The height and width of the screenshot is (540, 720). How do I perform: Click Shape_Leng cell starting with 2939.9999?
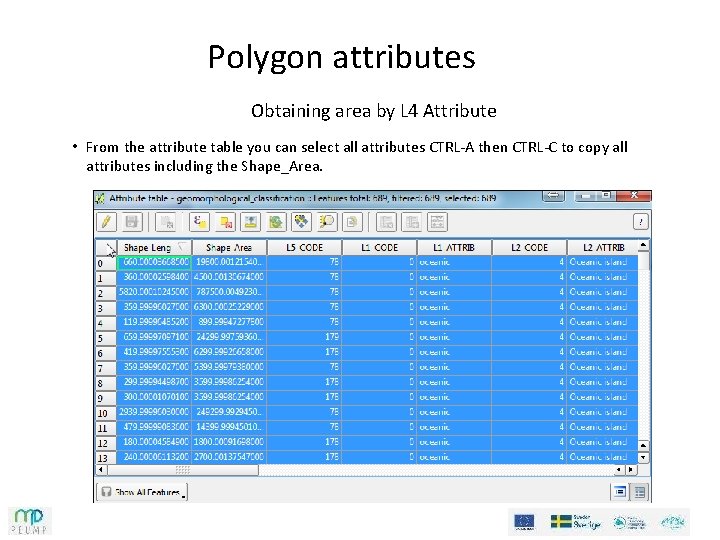(x=154, y=412)
